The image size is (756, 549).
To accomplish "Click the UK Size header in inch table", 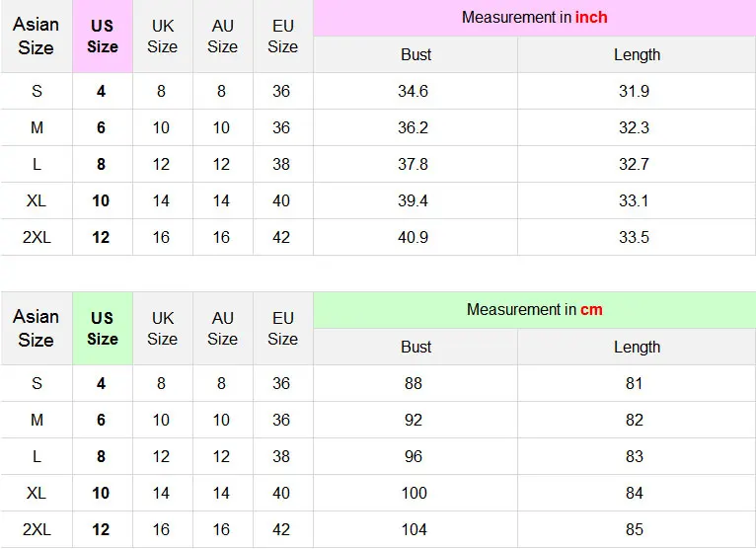I will click(163, 37).
